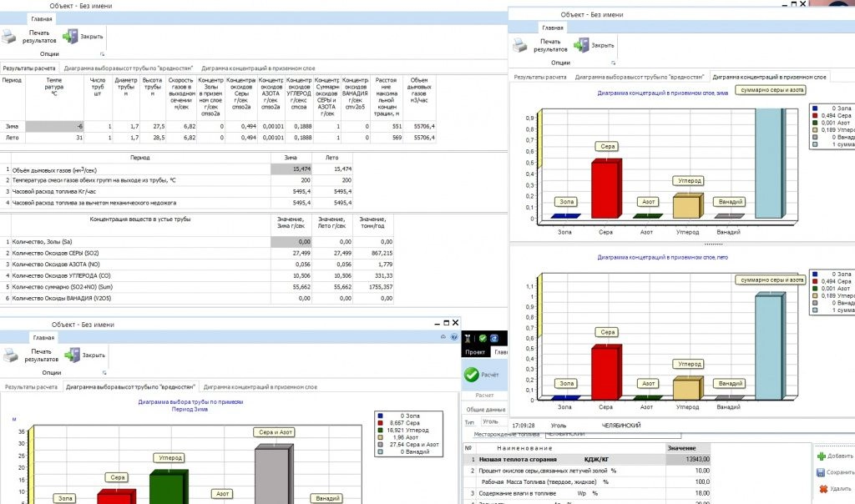This screenshot has width=855, height=504.
Task: Select the Часовой расход топлива Кг/час row label
Action: 54,192
